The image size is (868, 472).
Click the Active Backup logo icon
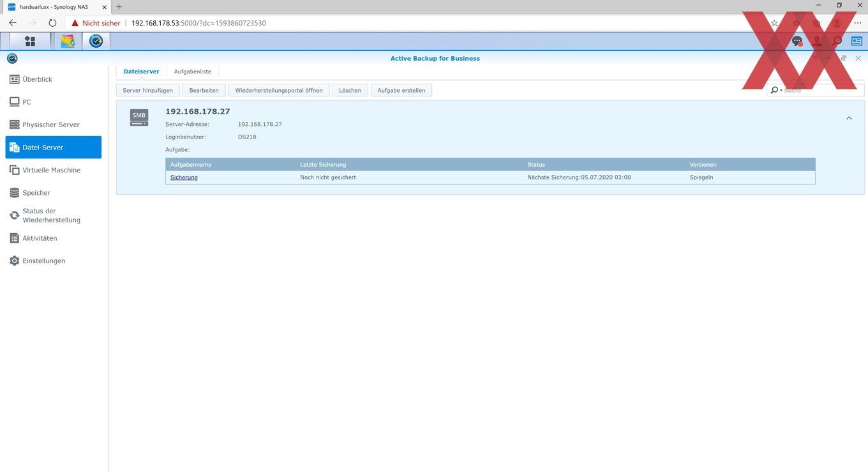(12, 58)
